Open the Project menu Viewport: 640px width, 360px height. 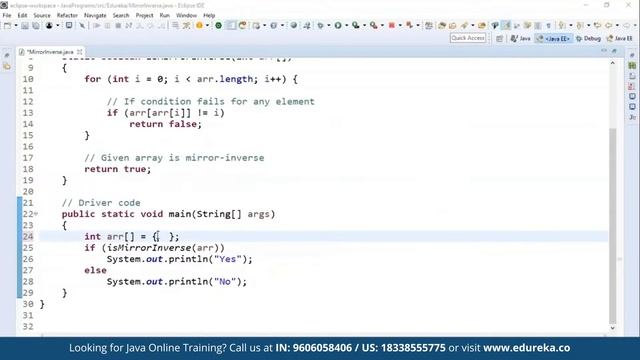144,16
